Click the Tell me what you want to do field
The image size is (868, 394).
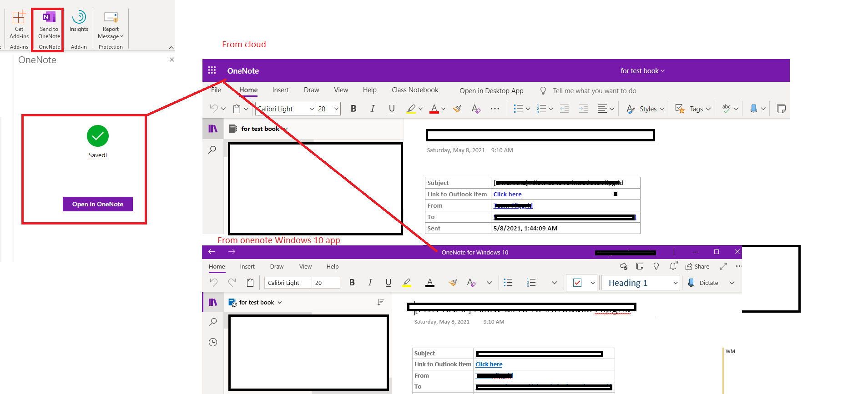coord(594,91)
